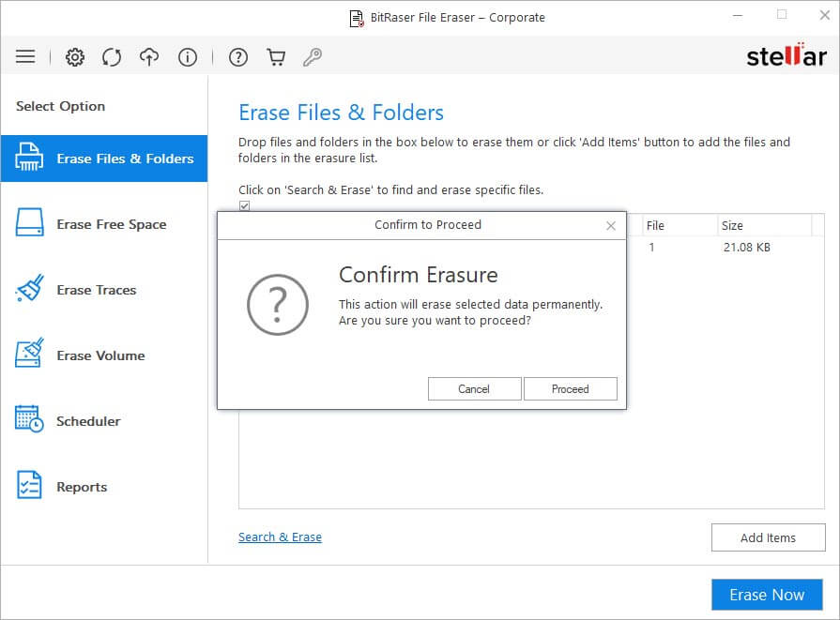This screenshot has width=840, height=620.
Task: Minimize the BitRaser window
Action: click(x=738, y=16)
